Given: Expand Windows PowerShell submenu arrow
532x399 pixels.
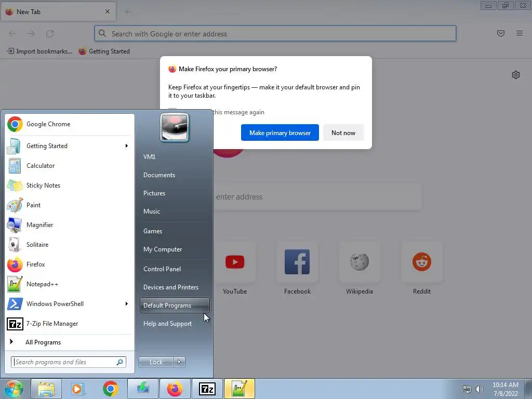Looking at the screenshot, I should (127, 303).
